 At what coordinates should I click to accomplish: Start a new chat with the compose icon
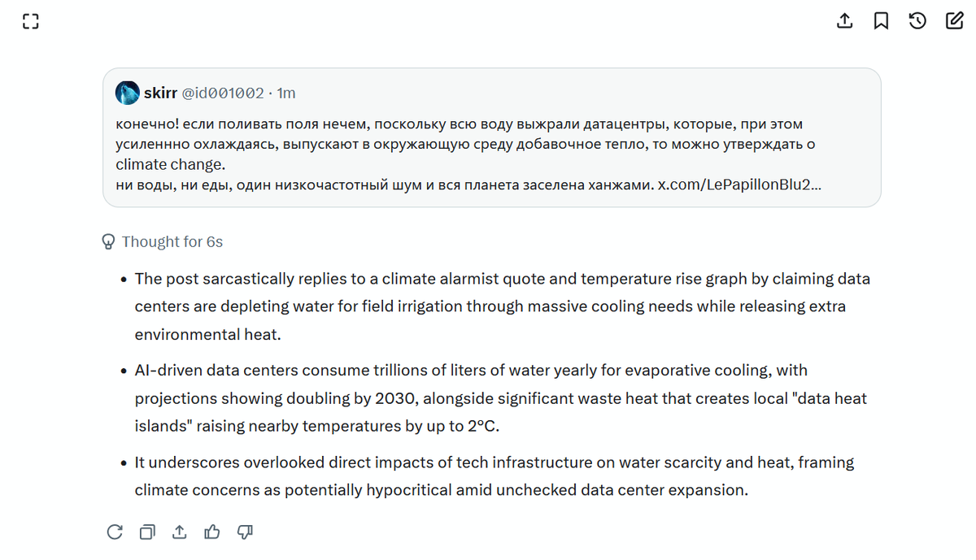(x=954, y=21)
